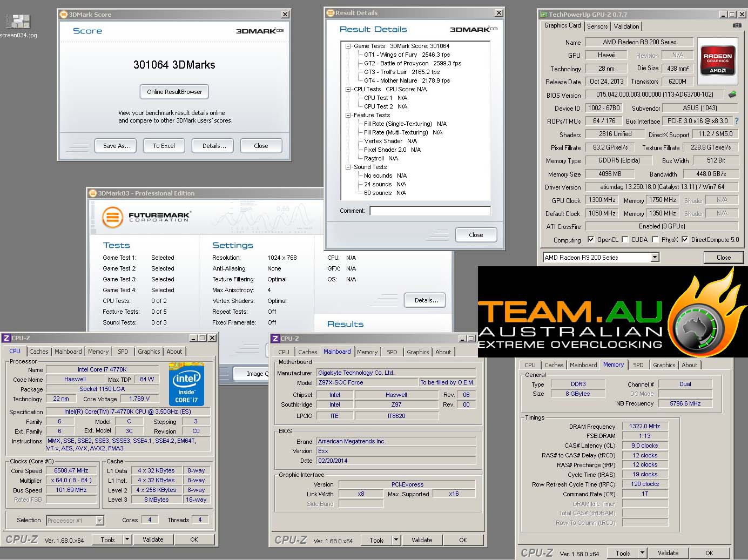Toggle the PhysX checkbox in GPU-Z
Image resolution: width=748 pixels, height=560 pixels.
[x=655, y=240]
